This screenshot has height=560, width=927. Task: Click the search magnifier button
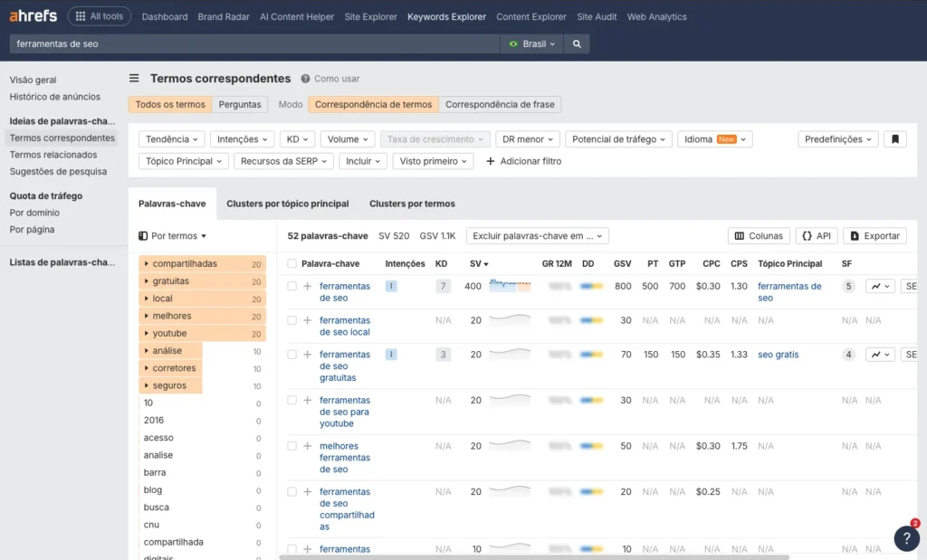[x=577, y=43]
